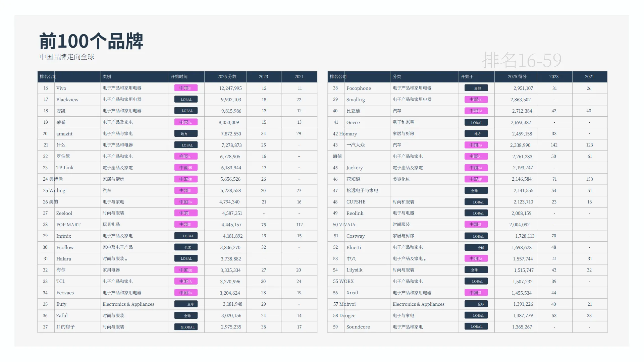Select the GLOBAL badge in row 37
Image resolution: width=644 pixels, height=362 pixels.
click(186, 327)
